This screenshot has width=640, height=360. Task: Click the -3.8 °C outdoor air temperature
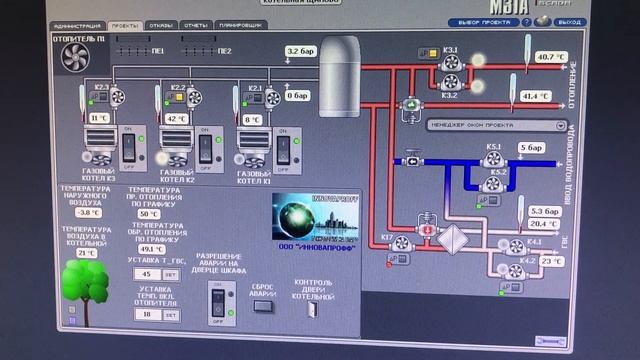click(x=89, y=213)
